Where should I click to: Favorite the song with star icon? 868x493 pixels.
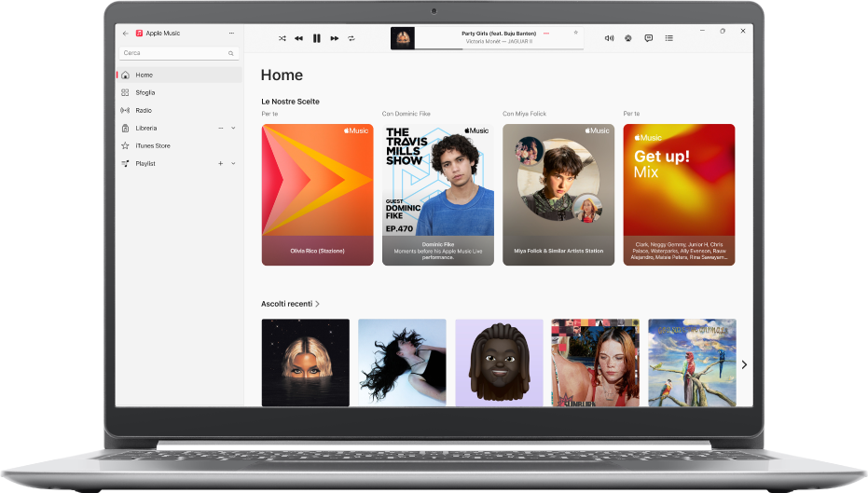pyautogui.click(x=576, y=33)
